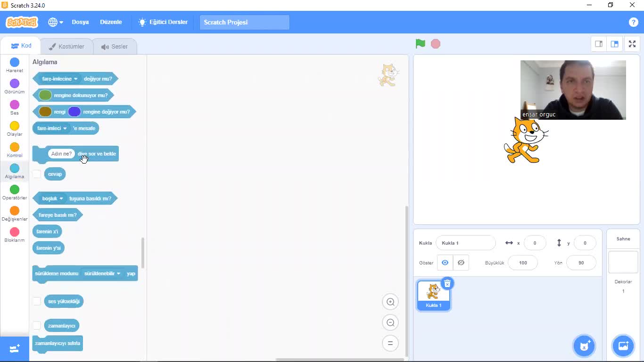Click zamanlayıcıyı sıfırla block
The image size is (644, 362).
click(58, 344)
